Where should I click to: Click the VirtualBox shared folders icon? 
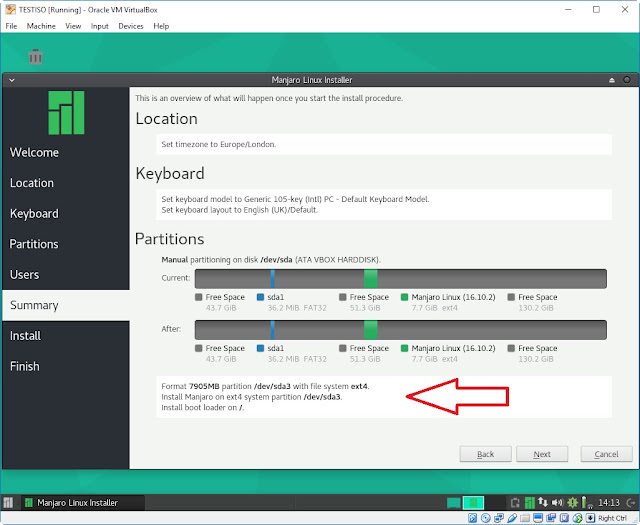coord(524,518)
